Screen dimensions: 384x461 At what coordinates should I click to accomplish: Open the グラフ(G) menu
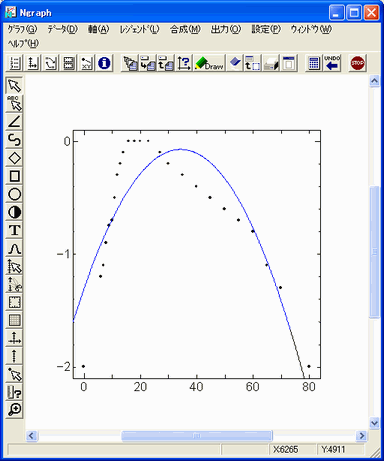coord(22,30)
